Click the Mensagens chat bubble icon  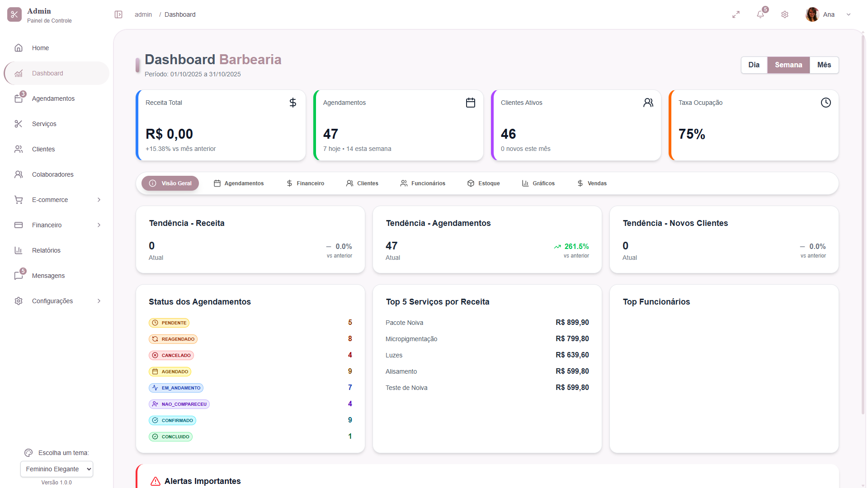pos(19,276)
